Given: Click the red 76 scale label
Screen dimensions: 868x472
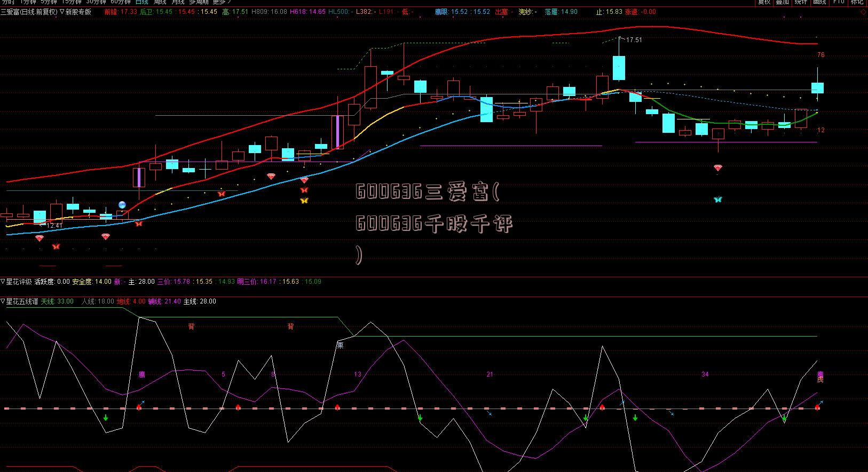Looking at the screenshot, I should click(821, 55).
